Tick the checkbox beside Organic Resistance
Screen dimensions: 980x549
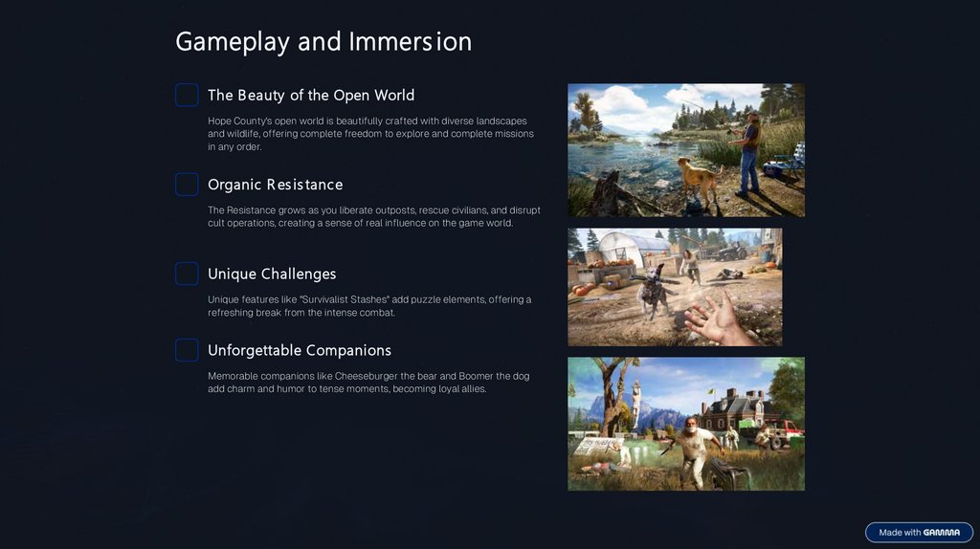[187, 185]
